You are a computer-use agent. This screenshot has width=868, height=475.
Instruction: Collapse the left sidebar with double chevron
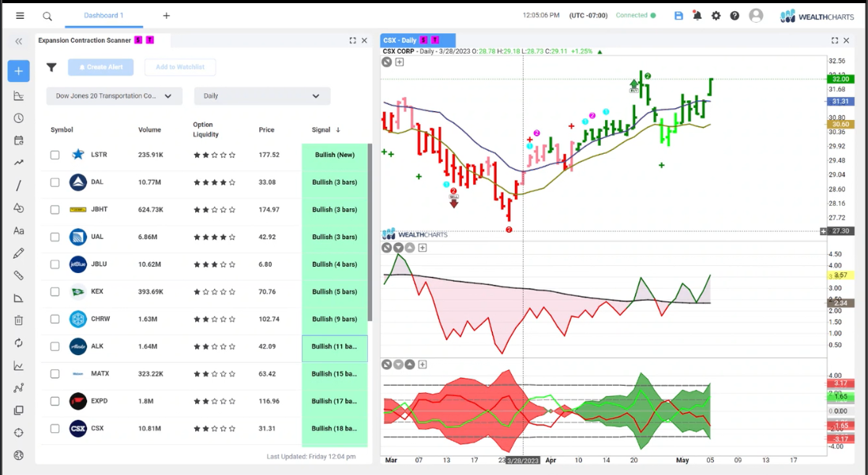tap(19, 41)
